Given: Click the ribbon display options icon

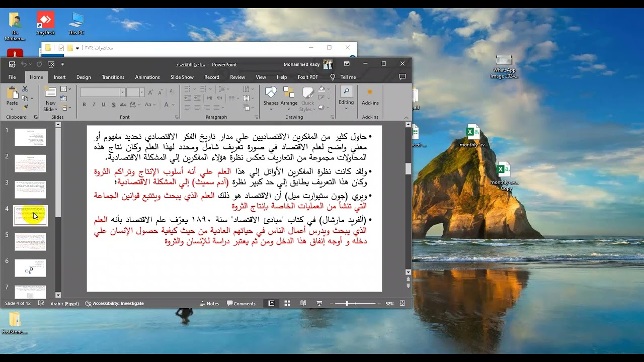Looking at the screenshot, I should coord(347,64).
